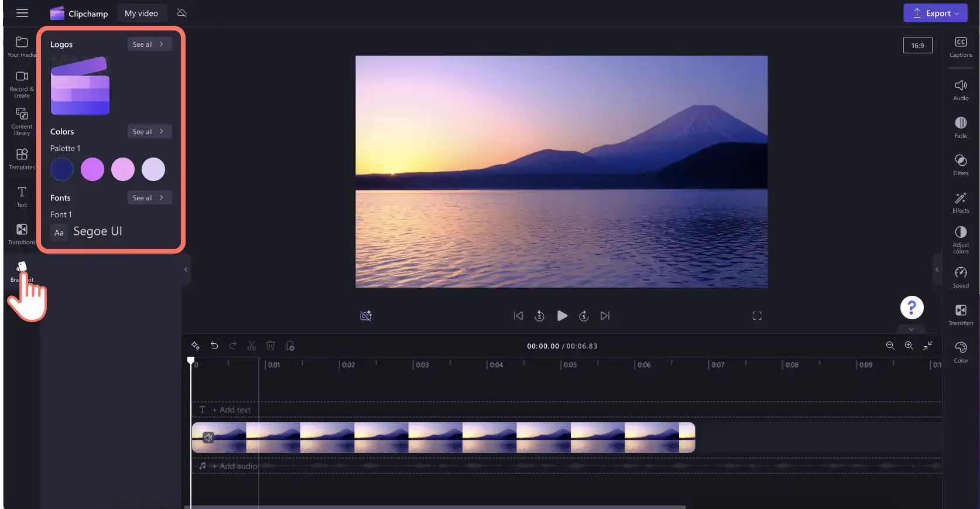Select the dark navy palette color
Image resolution: width=980 pixels, height=509 pixels.
(62, 169)
